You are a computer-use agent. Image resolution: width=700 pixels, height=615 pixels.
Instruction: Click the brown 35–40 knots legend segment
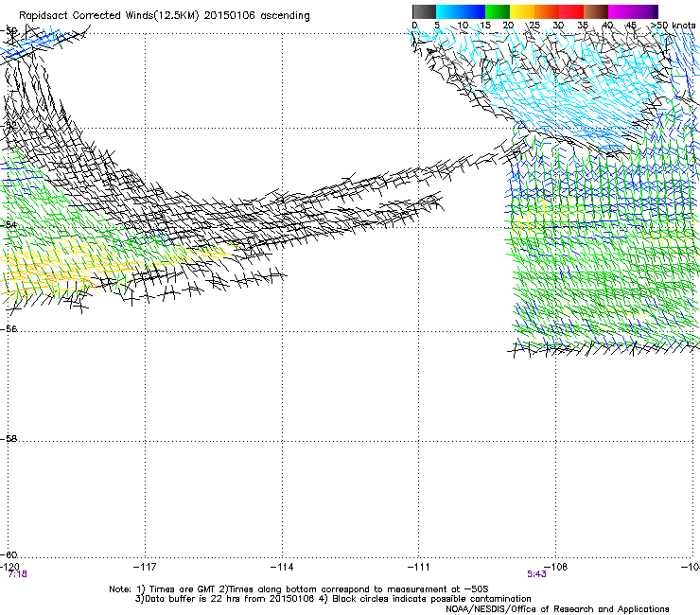click(x=596, y=11)
